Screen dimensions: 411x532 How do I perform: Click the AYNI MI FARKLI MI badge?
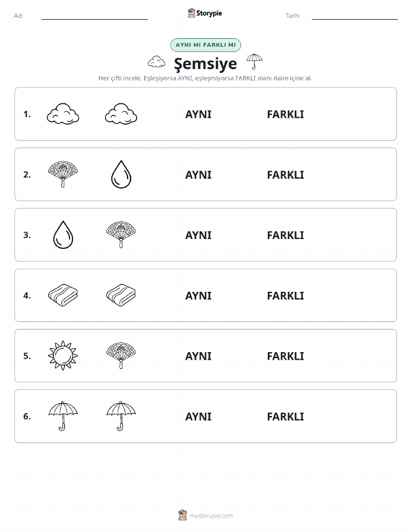point(205,45)
